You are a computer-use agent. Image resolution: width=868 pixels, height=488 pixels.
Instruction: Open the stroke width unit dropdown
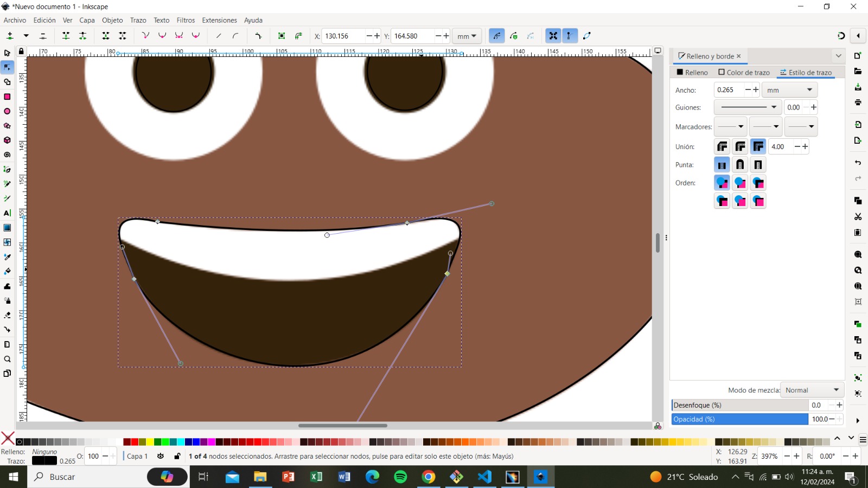(x=789, y=90)
